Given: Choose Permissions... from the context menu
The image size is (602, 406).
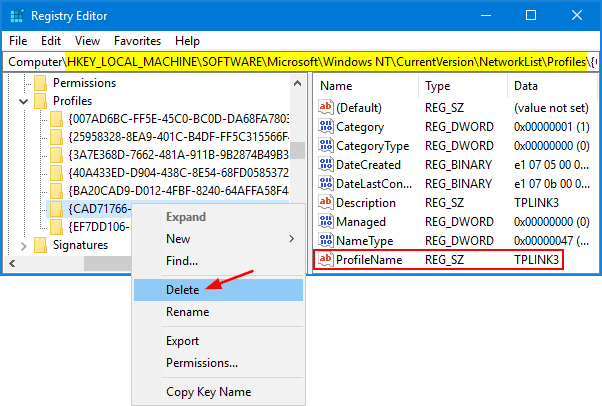Looking at the screenshot, I should [201, 362].
